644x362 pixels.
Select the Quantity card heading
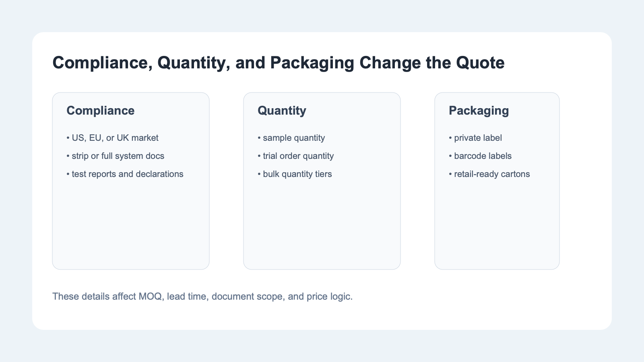pyautogui.click(x=282, y=111)
